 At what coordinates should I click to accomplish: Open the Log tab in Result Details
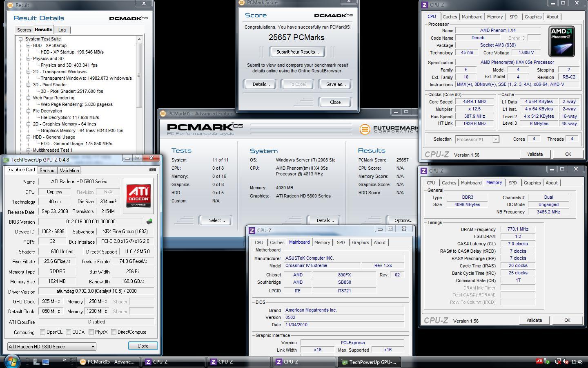click(x=62, y=30)
